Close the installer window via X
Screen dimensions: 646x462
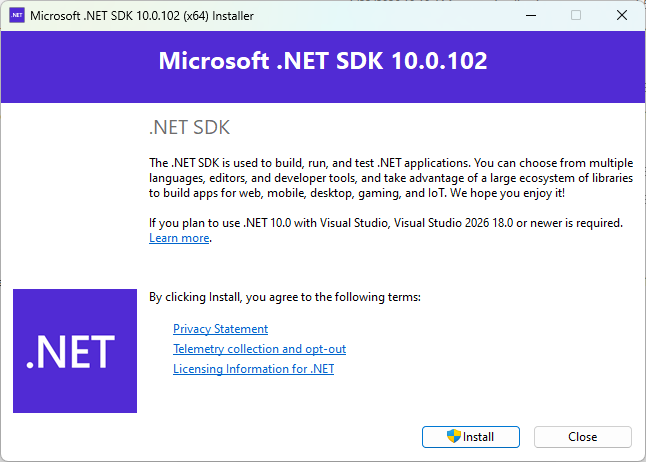(622, 15)
